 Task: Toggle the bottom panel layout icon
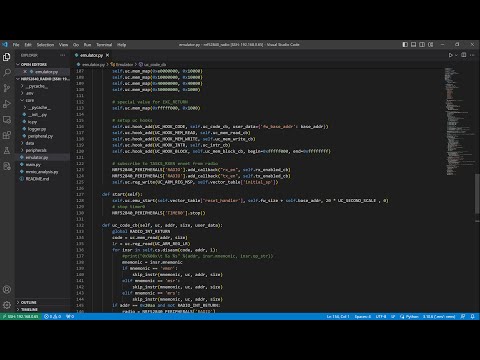[413, 44]
